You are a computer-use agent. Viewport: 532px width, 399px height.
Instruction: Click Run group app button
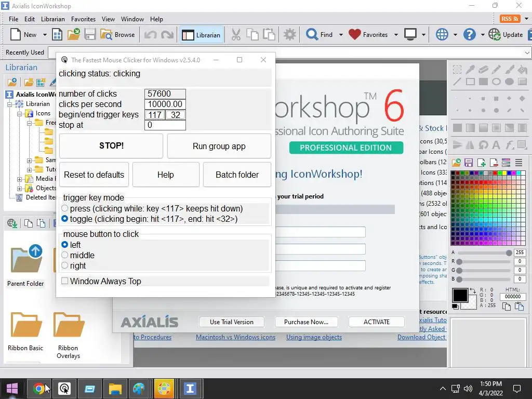tap(219, 146)
